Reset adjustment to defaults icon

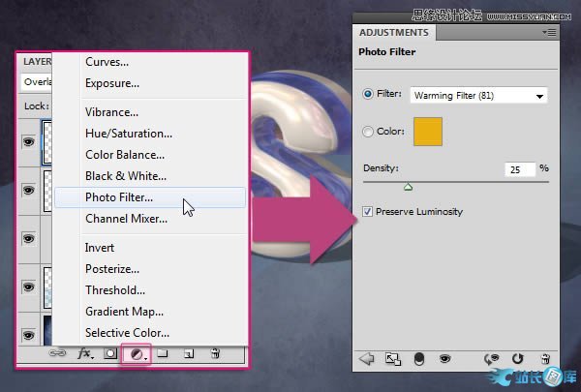click(518, 358)
